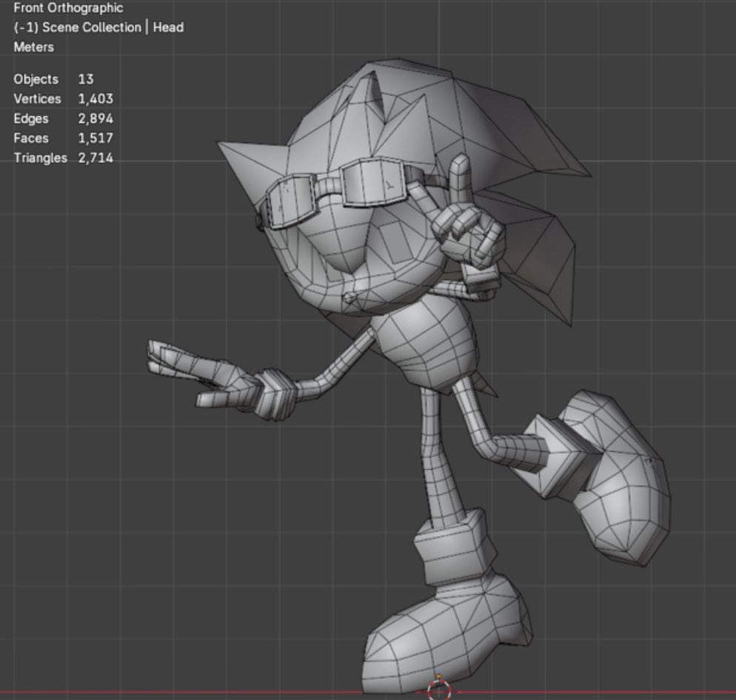Click the Triangles value "2,714"
Viewport: 736px width, 700px height.
[96, 158]
